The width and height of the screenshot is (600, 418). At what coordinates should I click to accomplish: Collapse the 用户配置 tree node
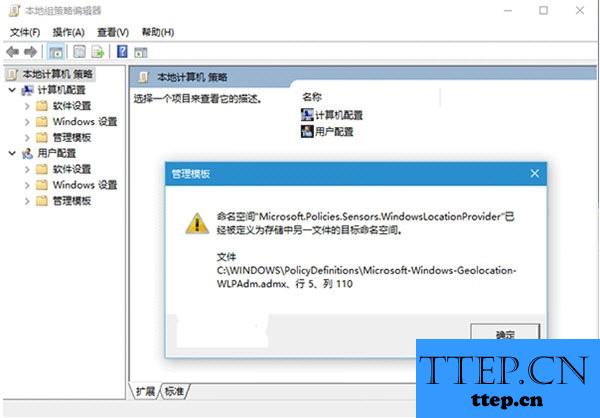[12, 153]
